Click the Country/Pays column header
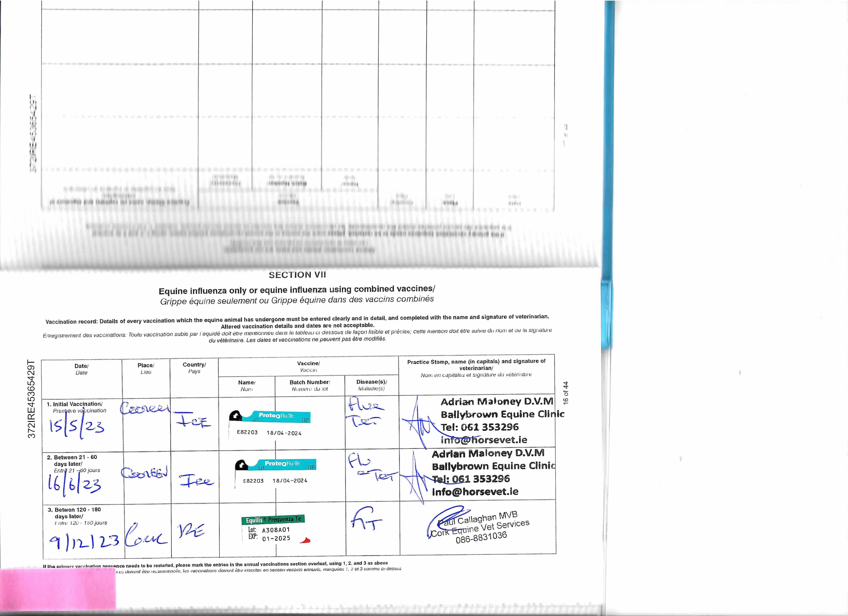The height and width of the screenshot is (616, 848). (x=194, y=368)
